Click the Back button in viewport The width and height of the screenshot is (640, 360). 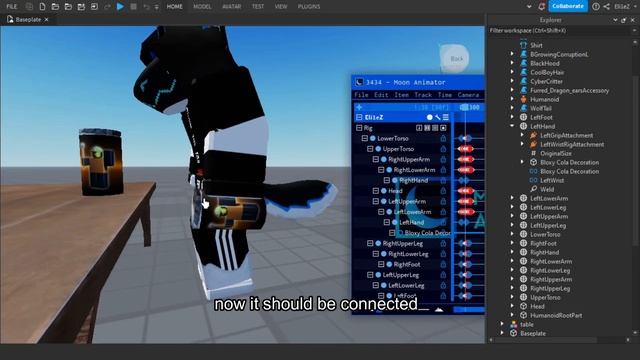[456, 58]
